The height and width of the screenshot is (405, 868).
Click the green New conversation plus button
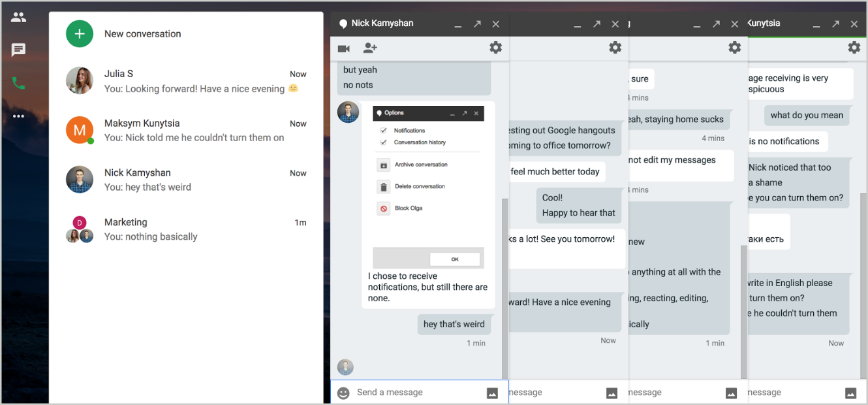pyautogui.click(x=80, y=34)
